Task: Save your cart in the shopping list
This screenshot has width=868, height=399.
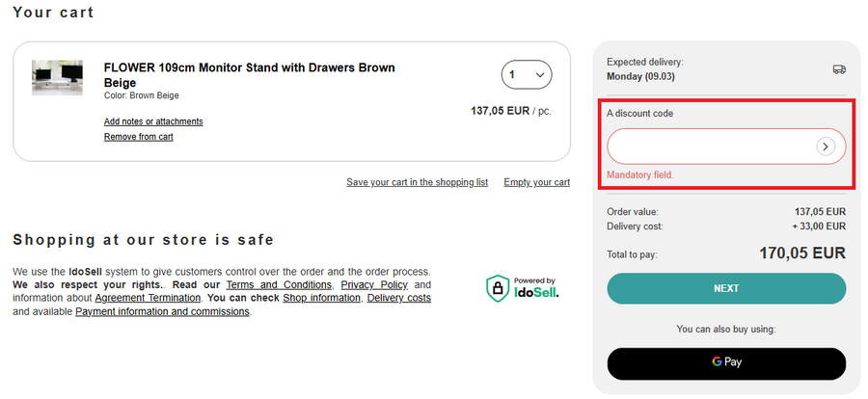Action: [x=417, y=182]
